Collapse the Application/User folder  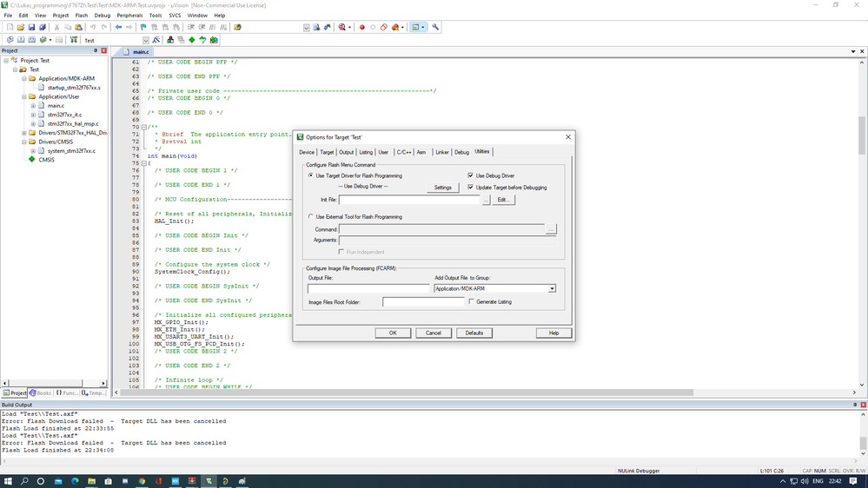pyautogui.click(x=24, y=97)
